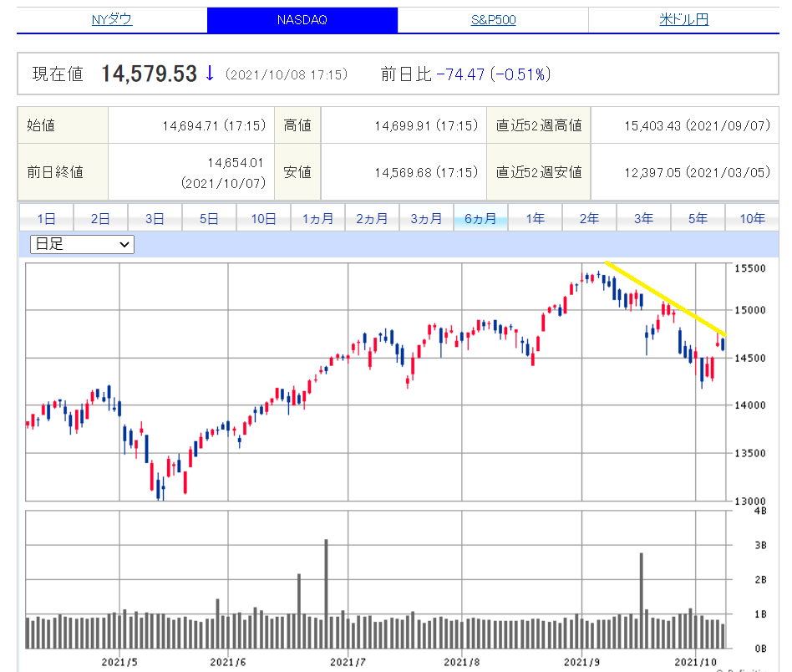Screen dimensions: 792x672
Task: Click the 2021/10 date axis label
Action: [x=696, y=662]
